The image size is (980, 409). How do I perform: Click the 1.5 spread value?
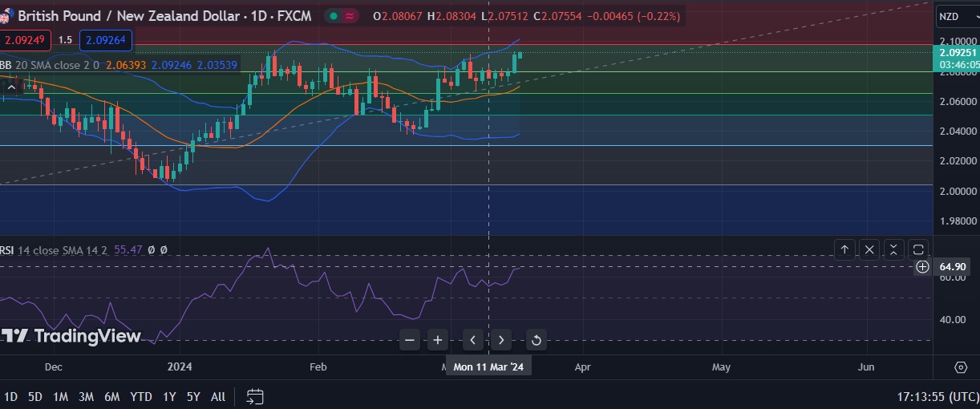65,39
